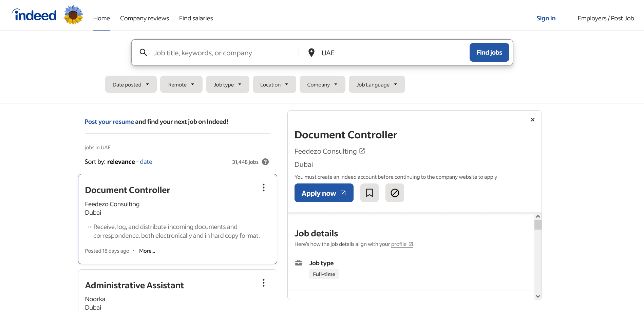The image size is (644, 313).
Task: Open the Job Language dropdown
Action: (377, 84)
